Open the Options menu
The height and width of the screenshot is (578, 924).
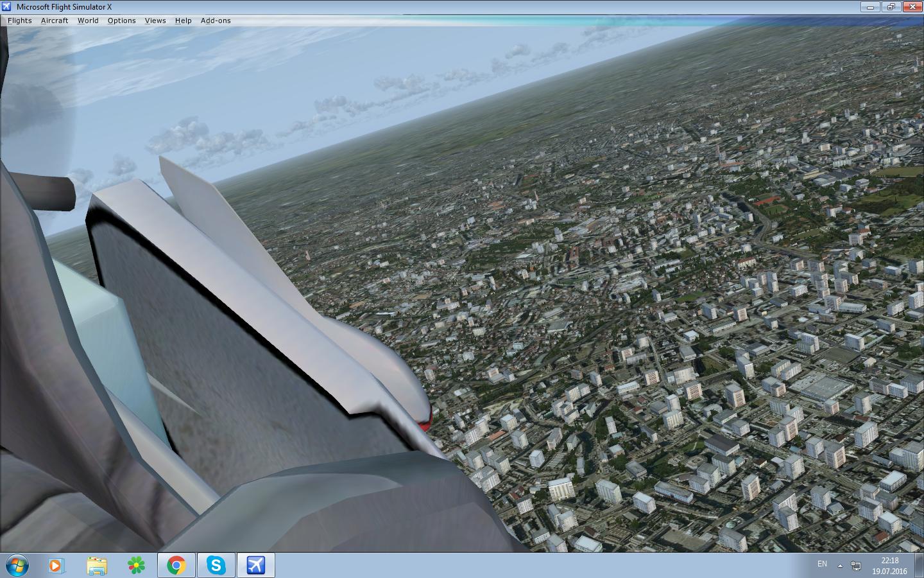tap(121, 21)
